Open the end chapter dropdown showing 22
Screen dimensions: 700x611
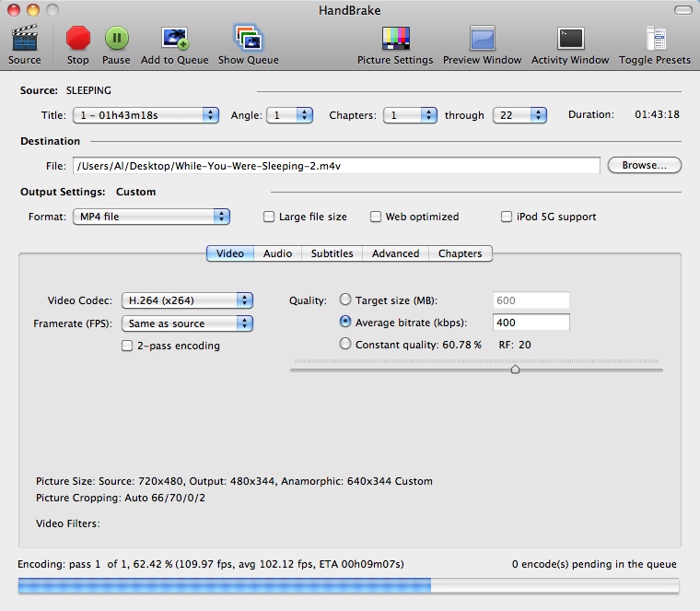tap(519, 115)
